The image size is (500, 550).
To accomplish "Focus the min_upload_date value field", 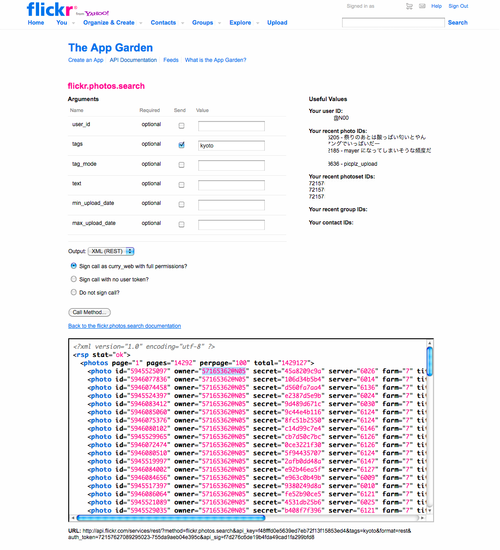I will (231, 205).
